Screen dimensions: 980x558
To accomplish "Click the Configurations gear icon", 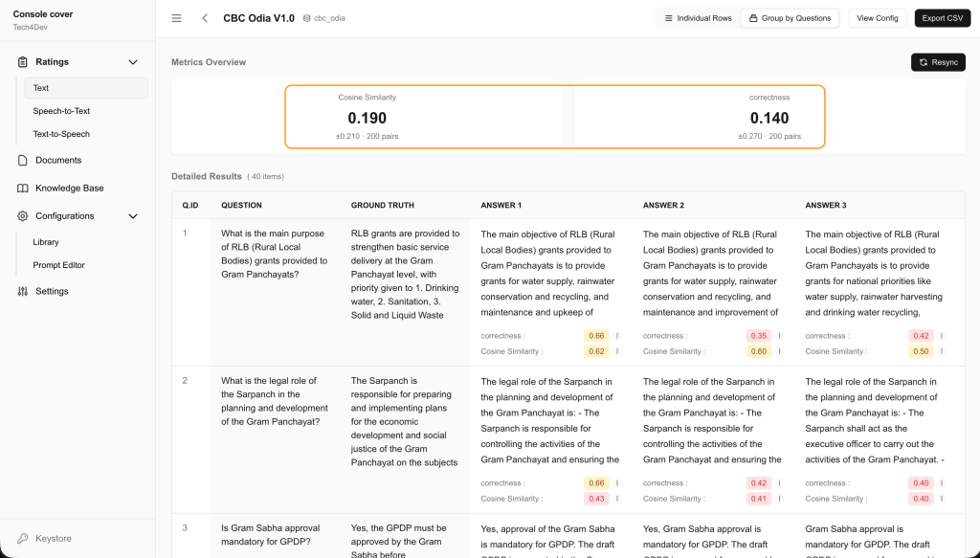I will pyautogui.click(x=23, y=216).
